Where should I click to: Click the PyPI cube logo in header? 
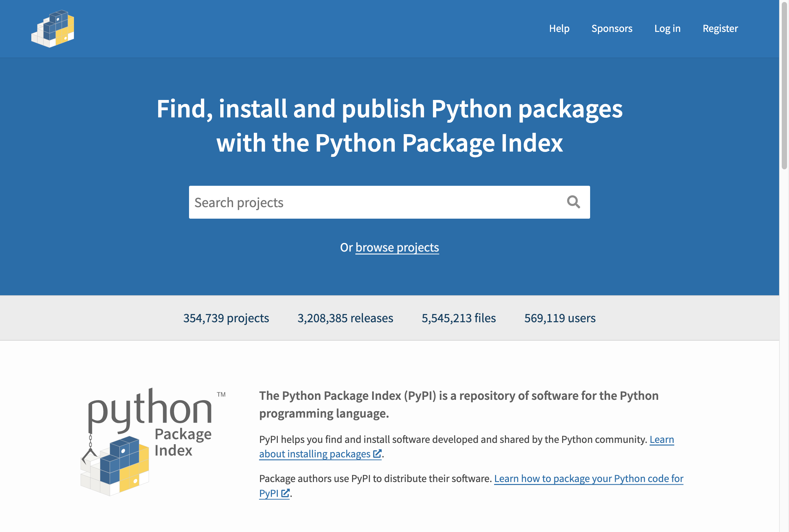tap(53, 29)
